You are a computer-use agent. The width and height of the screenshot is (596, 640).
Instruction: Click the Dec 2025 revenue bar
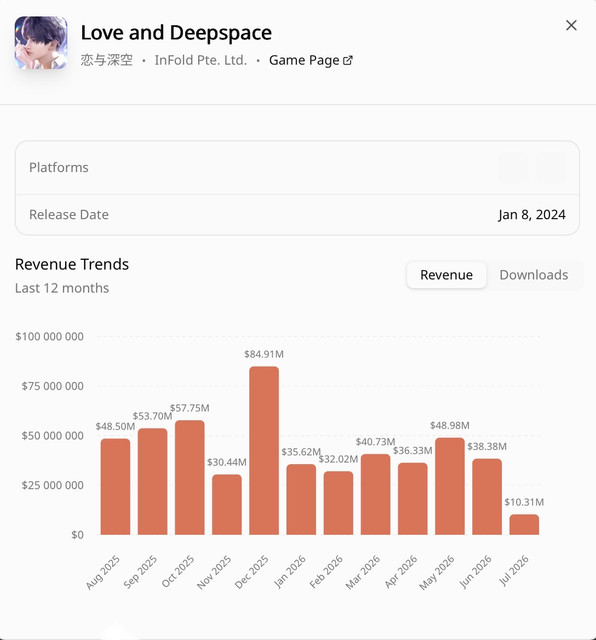pos(264,451)
